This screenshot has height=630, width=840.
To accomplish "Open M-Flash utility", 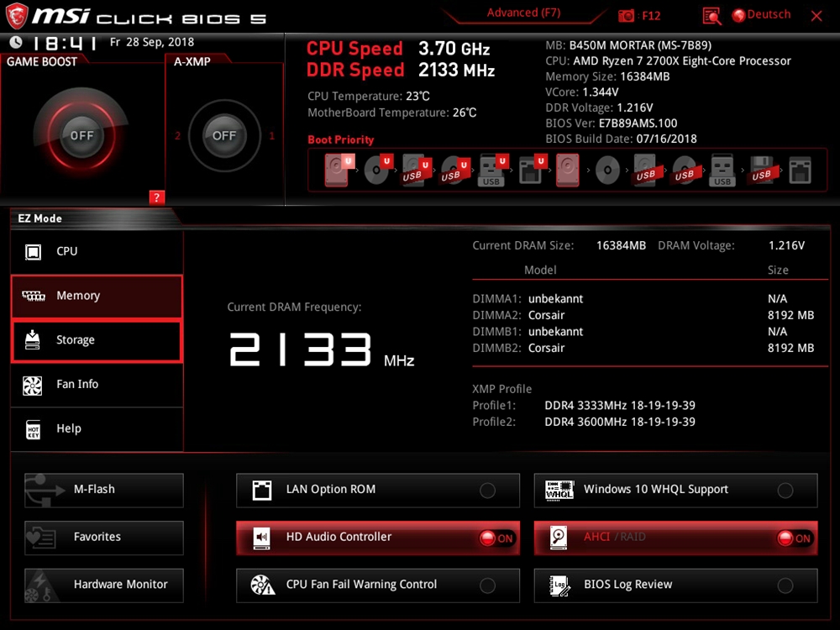I will click(104, 490).
